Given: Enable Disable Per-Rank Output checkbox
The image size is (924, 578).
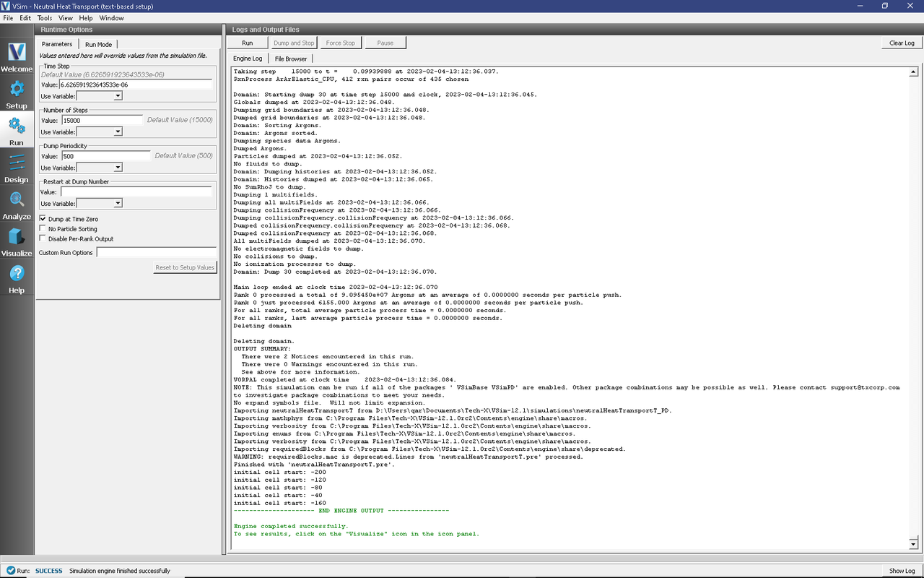Looking at the screenshot, I should (43, 239).
